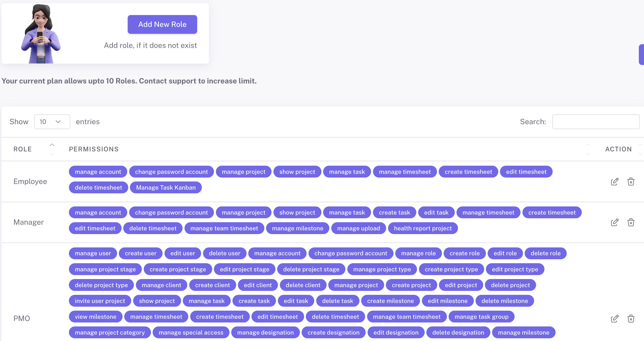Sort by Action column header

pyautogui.click(x=618, y=149)
